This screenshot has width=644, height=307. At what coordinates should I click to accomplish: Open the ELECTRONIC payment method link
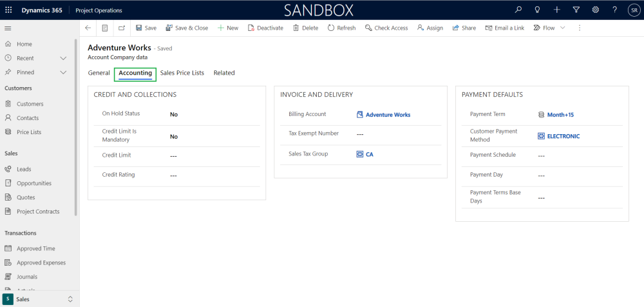pos(563,136)
